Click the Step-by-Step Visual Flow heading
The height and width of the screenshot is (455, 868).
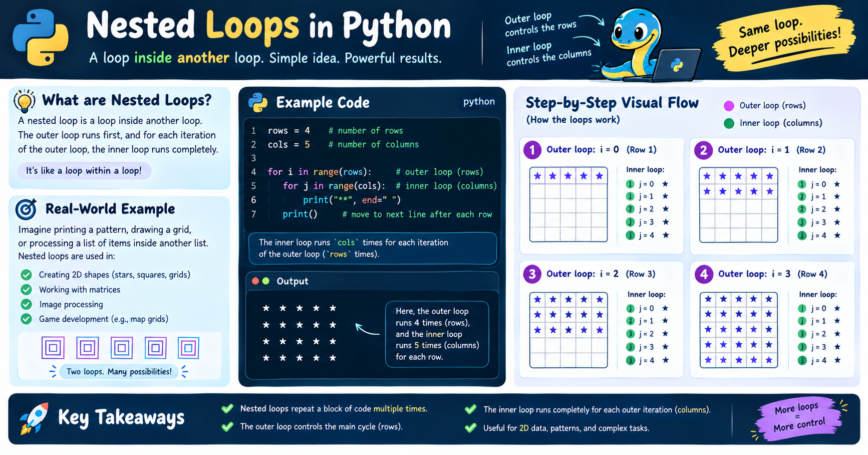pyautogui.click(x=612, y=103)
